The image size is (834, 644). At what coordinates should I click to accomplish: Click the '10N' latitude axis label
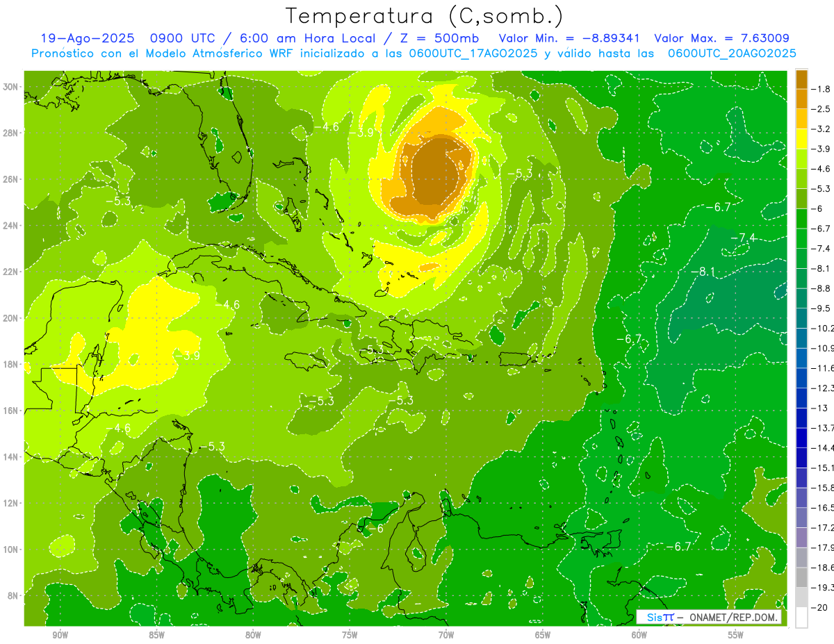point(12,549)
